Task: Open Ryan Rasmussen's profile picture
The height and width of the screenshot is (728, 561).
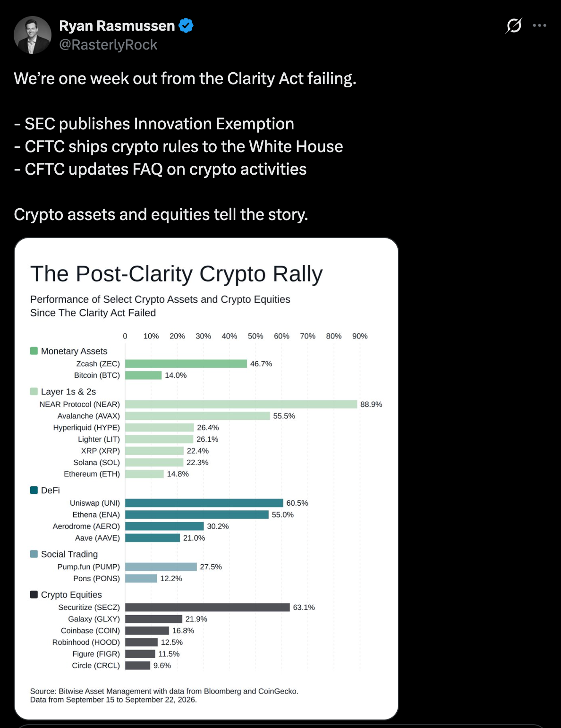Action: tap(33, 35)
